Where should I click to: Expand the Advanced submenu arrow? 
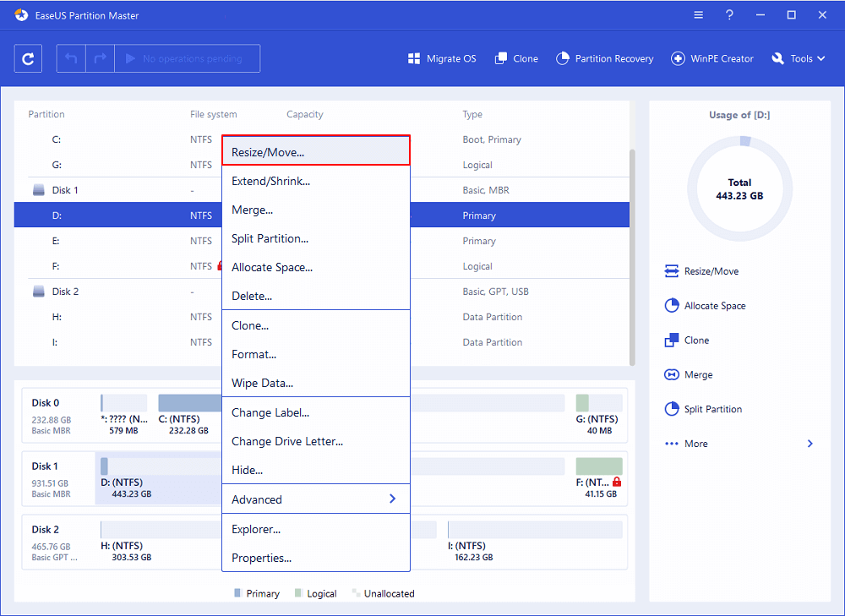coord(392,499)
